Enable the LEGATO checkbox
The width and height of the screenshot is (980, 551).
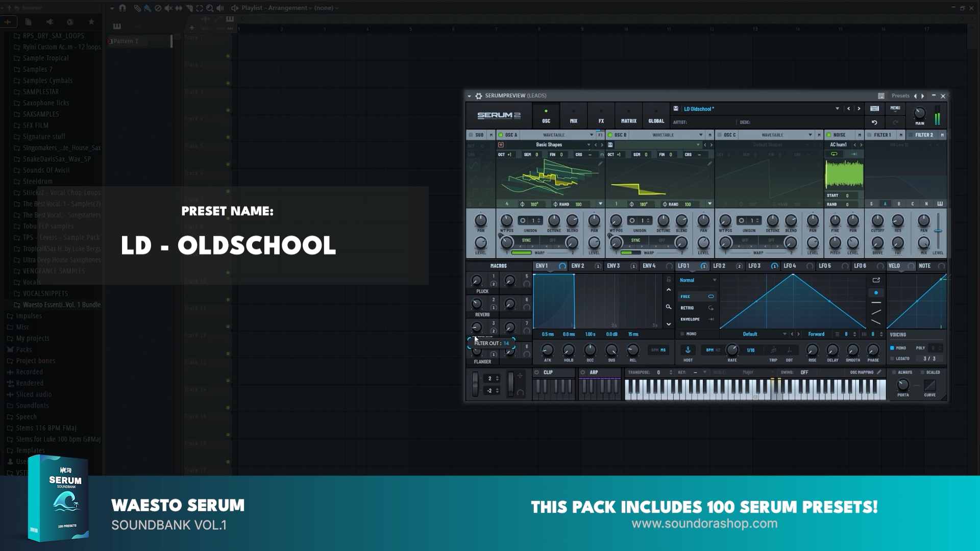[892, 359]
